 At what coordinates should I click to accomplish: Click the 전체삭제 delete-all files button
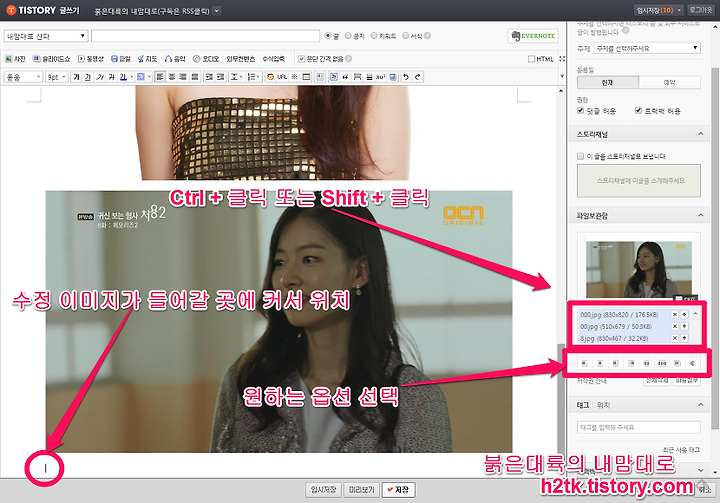(657, 380)
